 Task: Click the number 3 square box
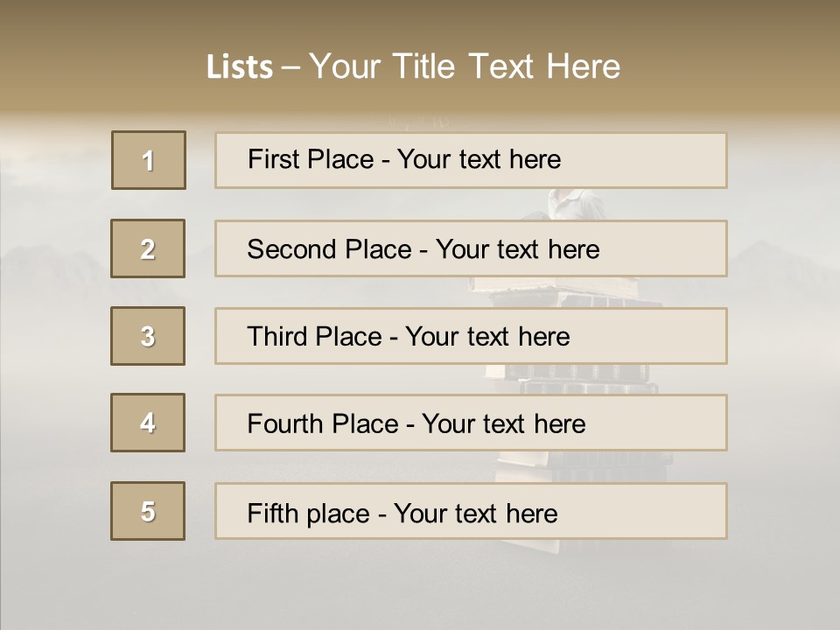tap(148, 336)
